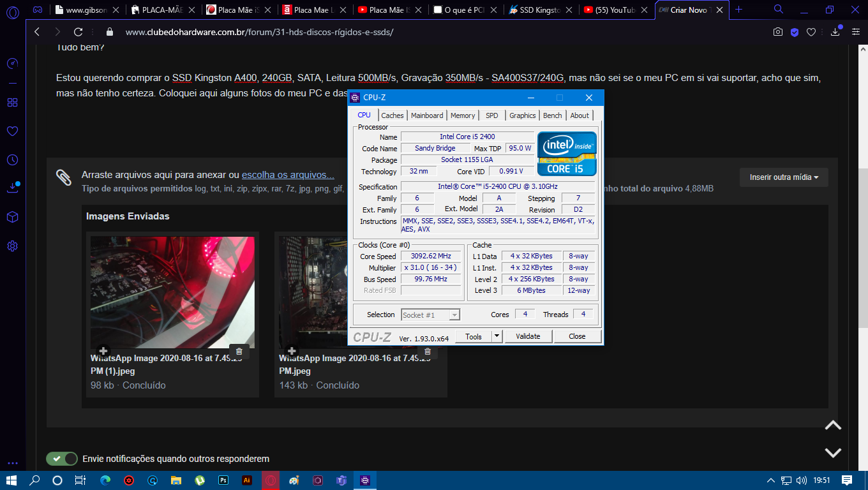Open the 'Inserir outra mídia' dropdown
Image resolution: width=868 pixels, height=490 pixels.
[x=784, y=177]
